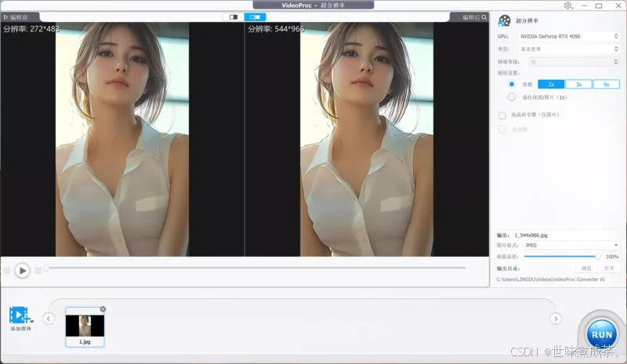The image size is (627, 364).
Task: Click the 画面品质 quality slider
Action: pos(561,257)
